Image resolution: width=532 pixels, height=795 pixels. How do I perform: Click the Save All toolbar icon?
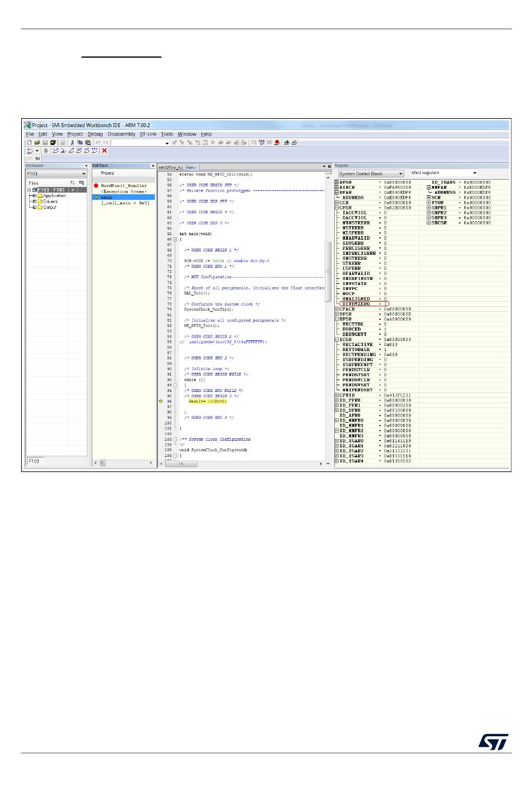pos(53,143)
